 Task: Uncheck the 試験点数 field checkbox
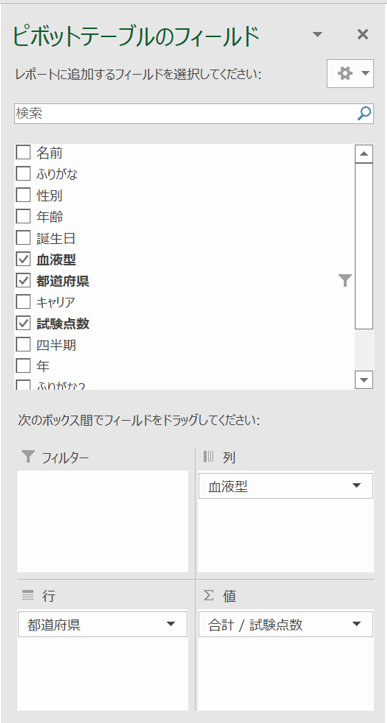[23, 324]
